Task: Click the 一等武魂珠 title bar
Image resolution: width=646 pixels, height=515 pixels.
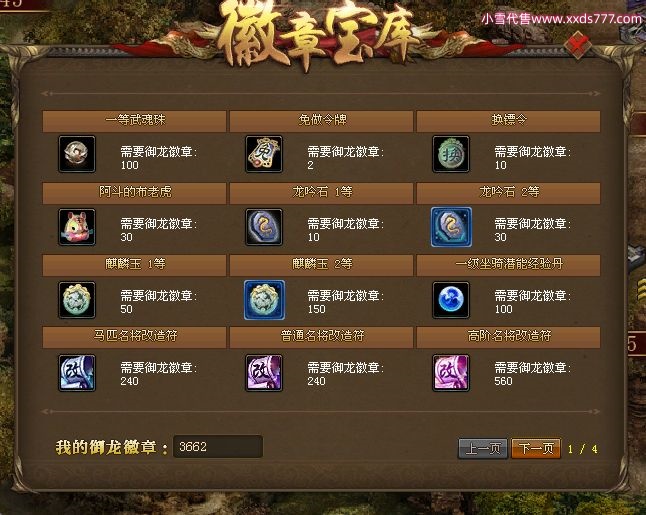Action: click(134, 121)
